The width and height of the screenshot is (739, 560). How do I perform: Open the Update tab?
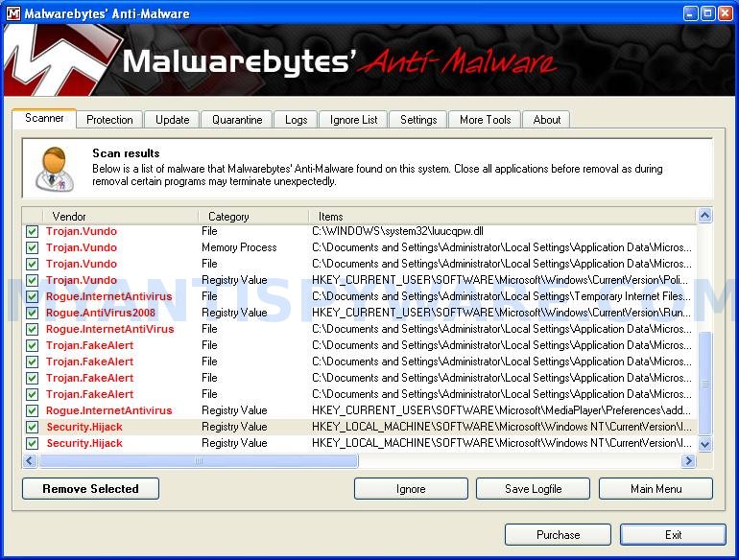[172, 120]
